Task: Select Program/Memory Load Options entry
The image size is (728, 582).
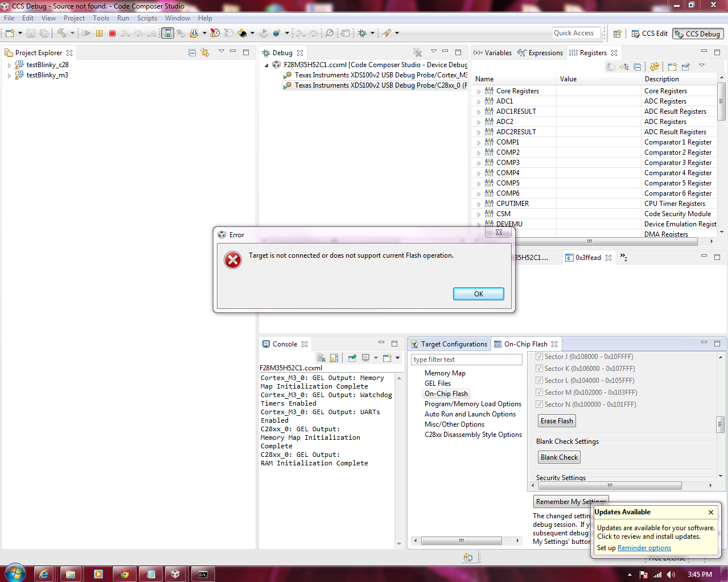Action: click(473, 404)
